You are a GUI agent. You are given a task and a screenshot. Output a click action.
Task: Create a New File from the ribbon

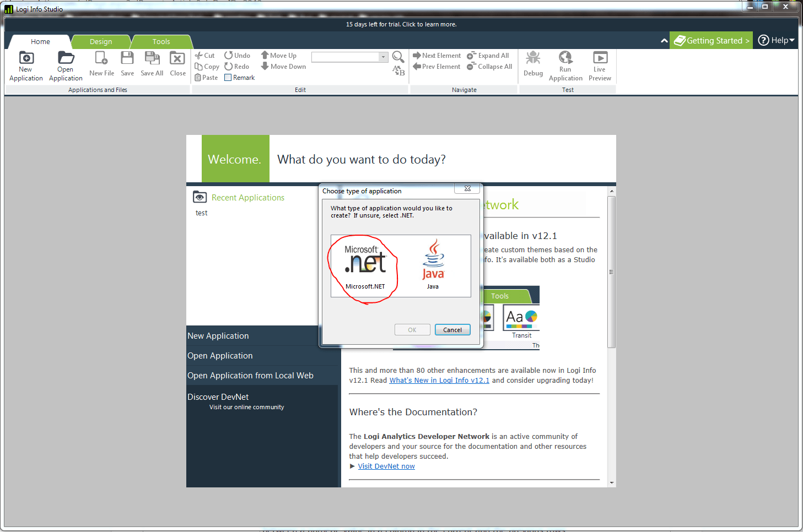pyautogui.click(x=101, y=65)
